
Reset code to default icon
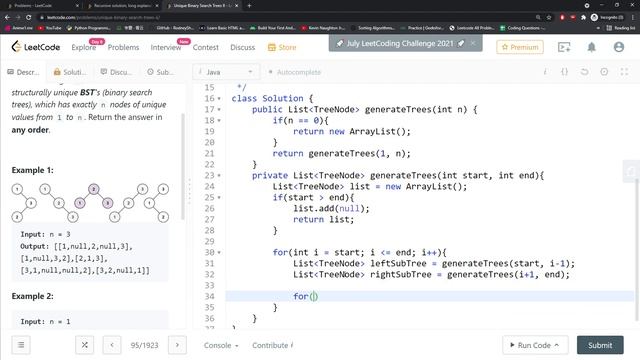click(x=584, y=72)
